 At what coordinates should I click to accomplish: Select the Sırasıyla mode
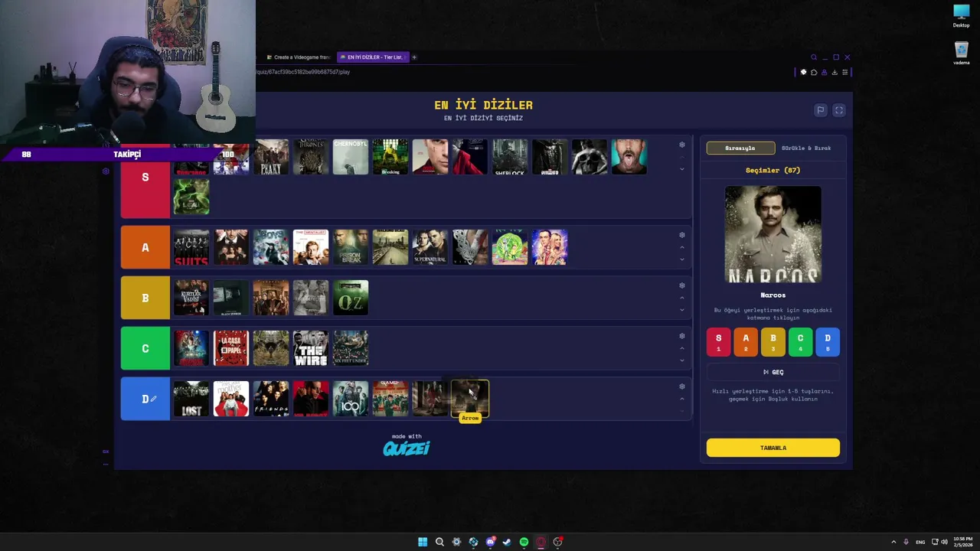(740, 148)
